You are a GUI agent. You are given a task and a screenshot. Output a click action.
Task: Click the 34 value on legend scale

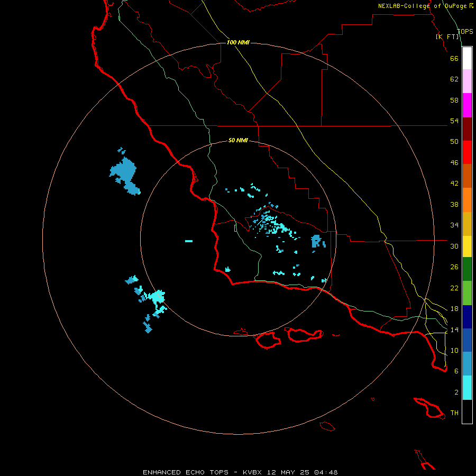pos(454,225)
